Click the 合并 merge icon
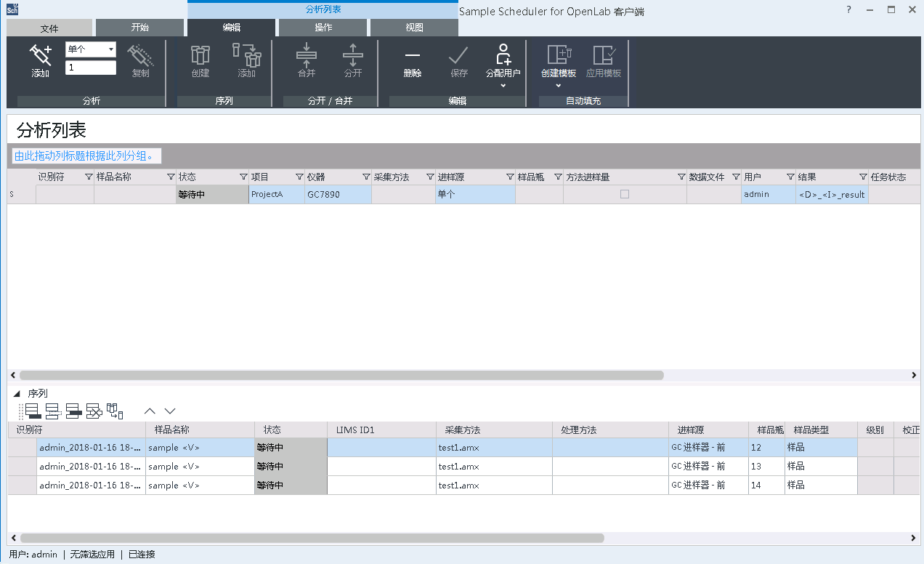Viewport: 924px width, 564px height. point(307,55)
